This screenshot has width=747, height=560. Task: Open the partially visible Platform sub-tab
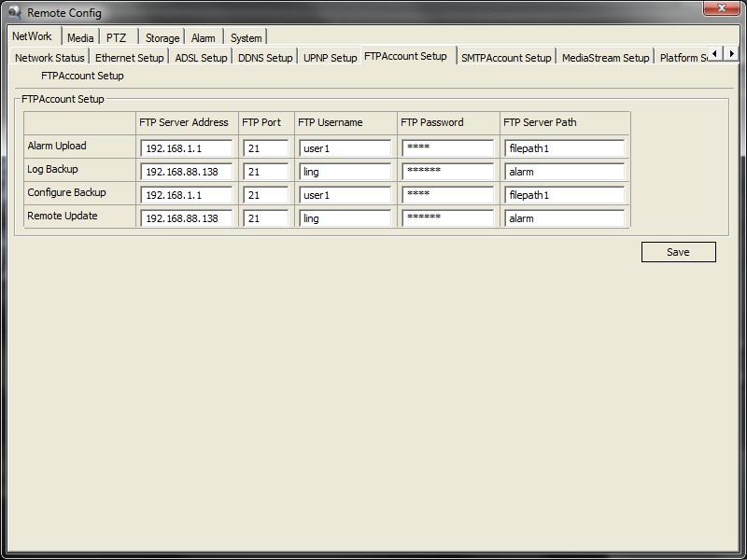683,58
